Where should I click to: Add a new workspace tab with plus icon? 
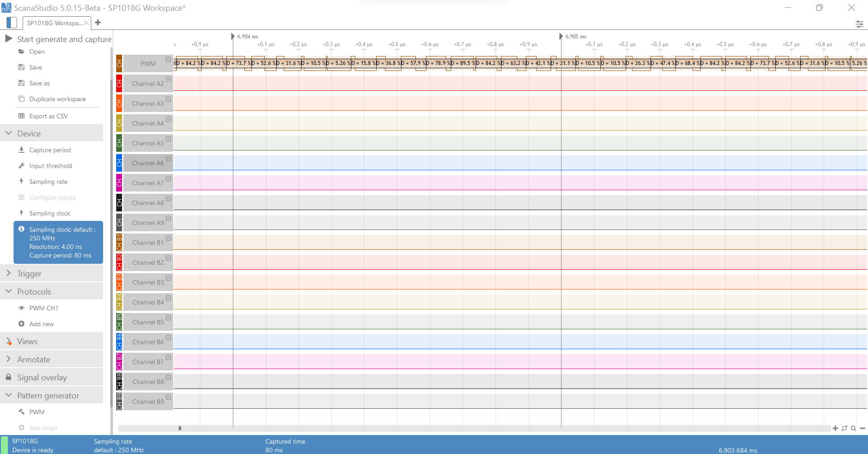[x=98, y=23]
